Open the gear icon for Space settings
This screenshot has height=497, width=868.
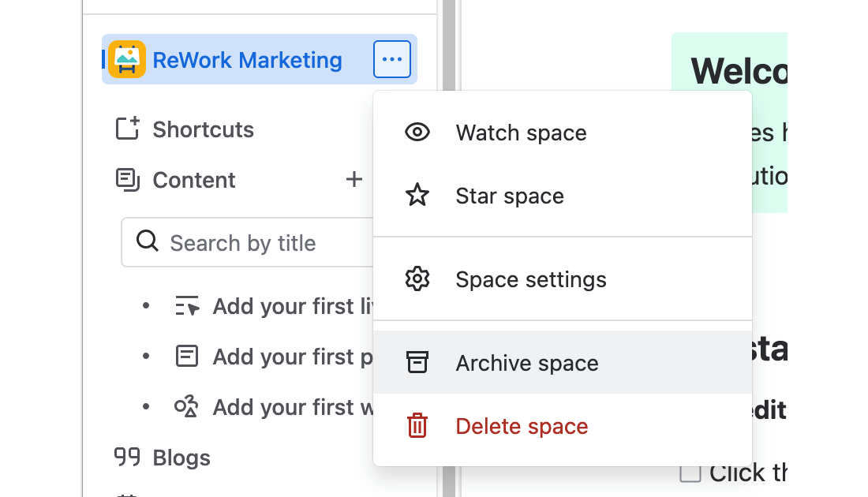417,278
